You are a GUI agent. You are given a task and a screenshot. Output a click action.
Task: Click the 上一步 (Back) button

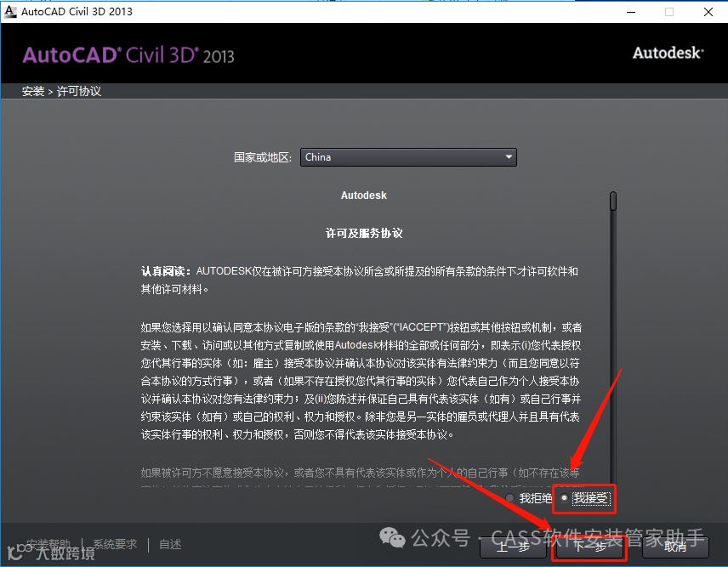pos(513,547)
